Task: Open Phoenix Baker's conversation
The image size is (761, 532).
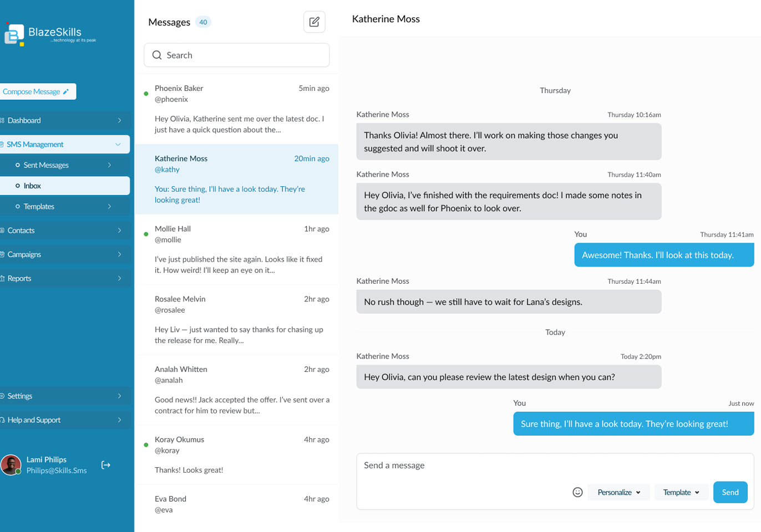Action: (x=237, y=109)
